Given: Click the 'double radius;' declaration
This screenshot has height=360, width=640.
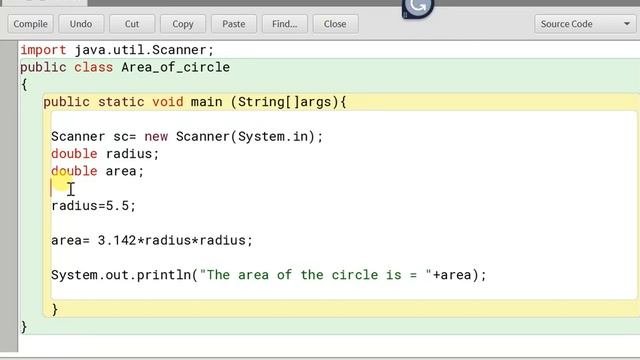Looking at the screenshot, I should 105,154.
